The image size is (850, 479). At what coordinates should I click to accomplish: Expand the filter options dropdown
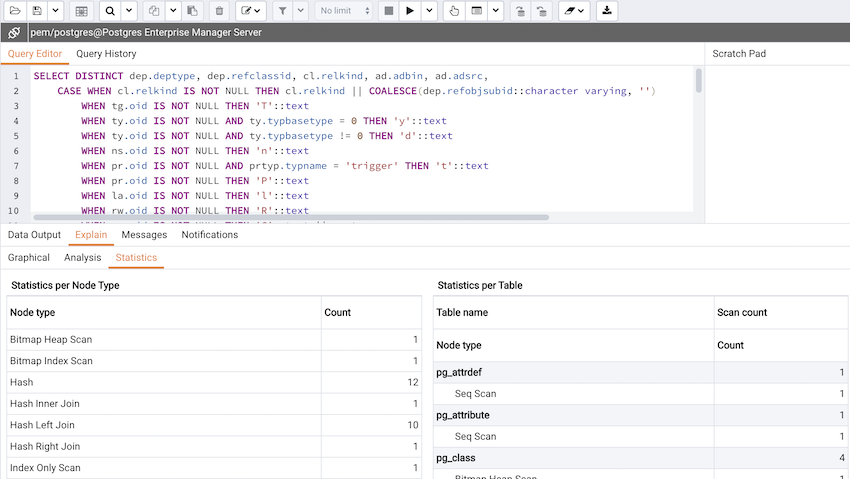pos(301,11)
